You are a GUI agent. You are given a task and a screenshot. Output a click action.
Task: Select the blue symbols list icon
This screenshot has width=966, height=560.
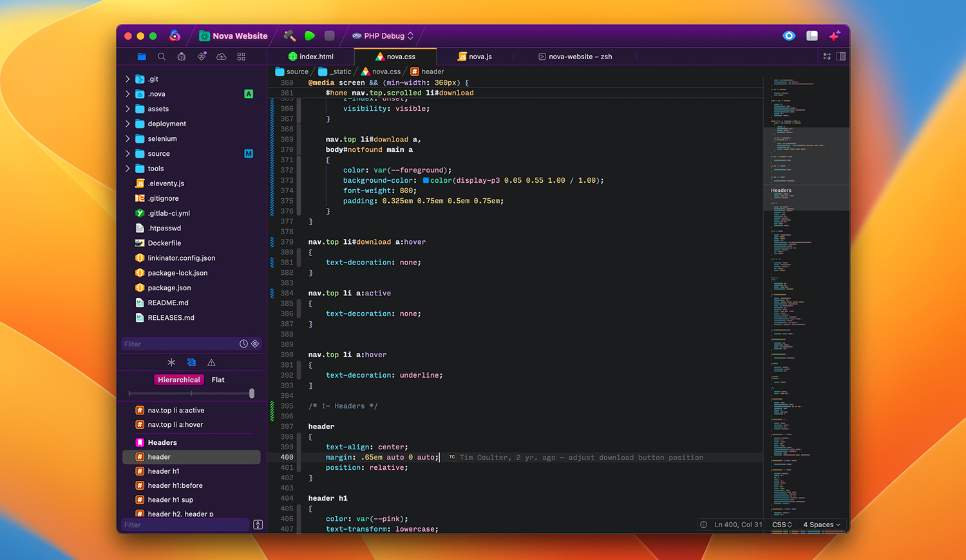[x=191, y=362]
